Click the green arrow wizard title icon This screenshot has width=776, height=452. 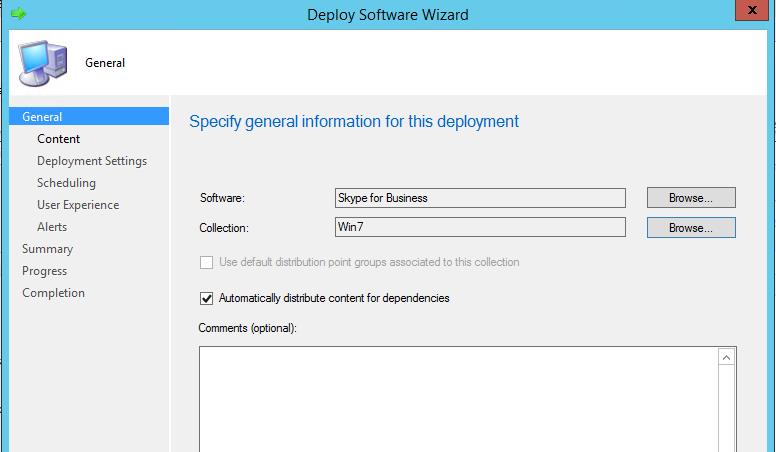click(17, 14)
